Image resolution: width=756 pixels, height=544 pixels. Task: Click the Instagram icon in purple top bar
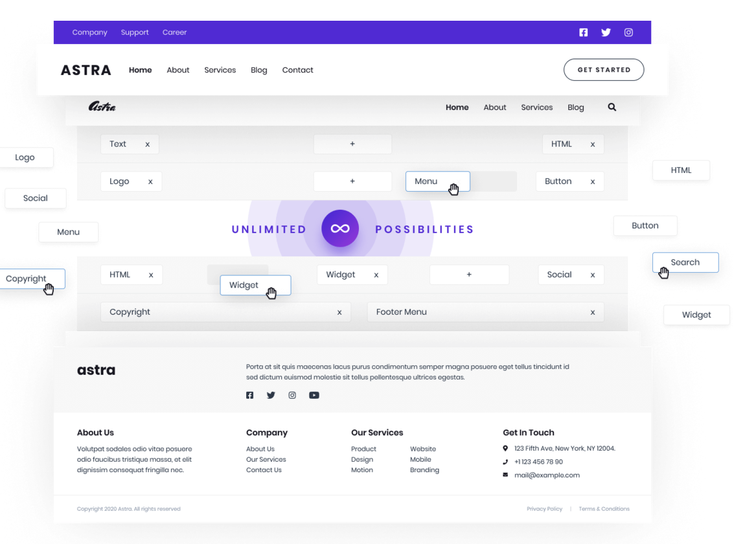pyautogui.click(x=628, y=32)
